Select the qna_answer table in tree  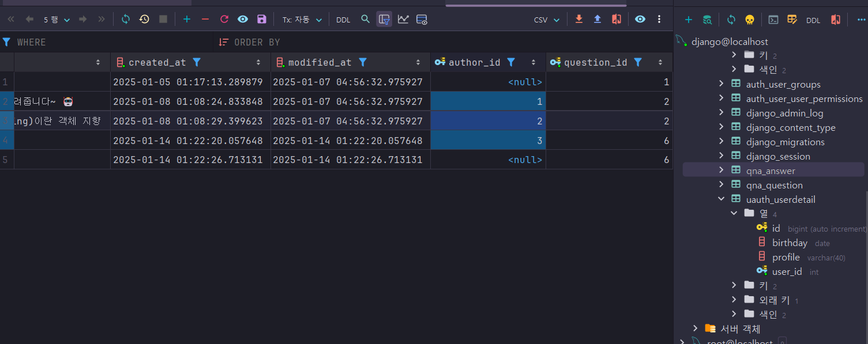point(771,171)
